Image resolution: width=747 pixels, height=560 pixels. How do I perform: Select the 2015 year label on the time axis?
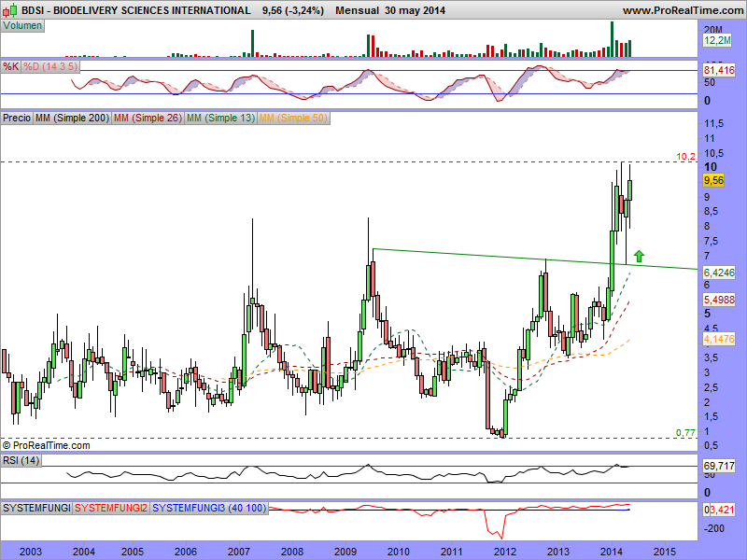(665, 552)
